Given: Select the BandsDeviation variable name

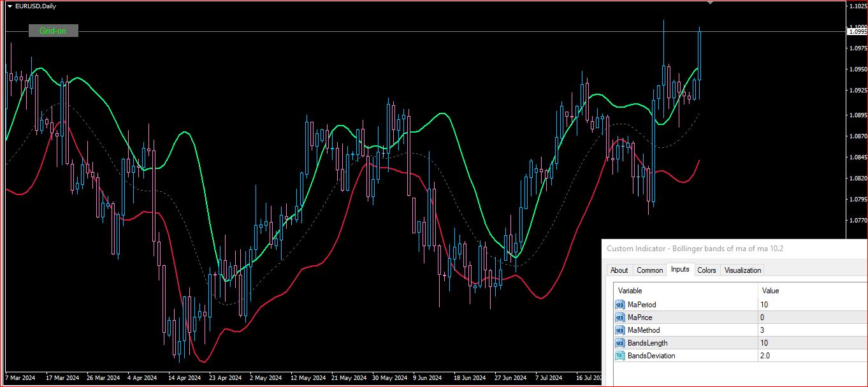Looking at the screenshot, I should [x=651, y=356].
